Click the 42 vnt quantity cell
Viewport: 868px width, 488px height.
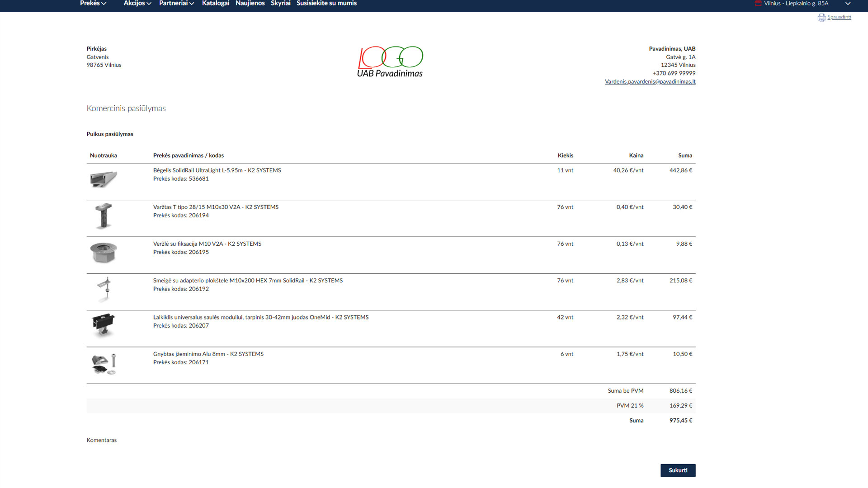[x=565, y=318]
